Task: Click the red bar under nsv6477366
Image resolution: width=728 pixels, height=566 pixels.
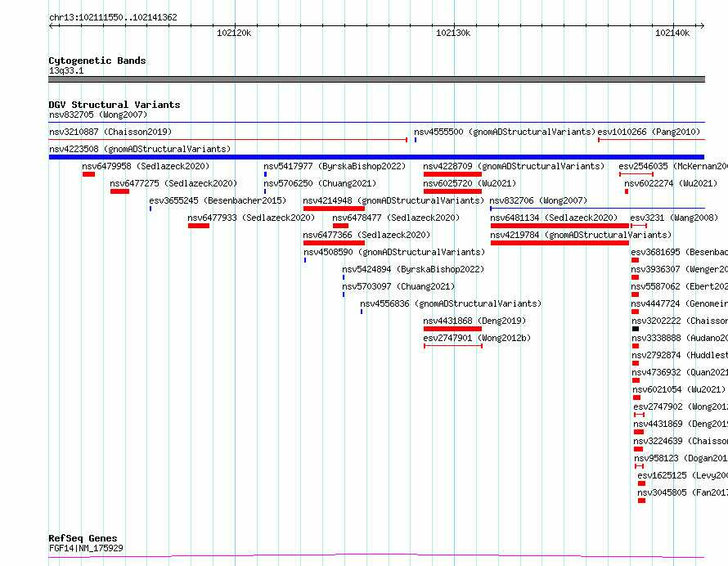Action: click(334, 243)
